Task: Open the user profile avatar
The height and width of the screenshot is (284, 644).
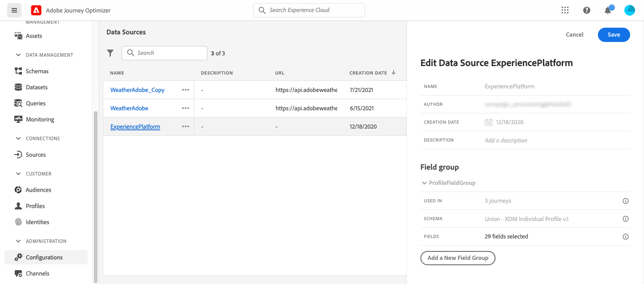Action: click(x=629, y=10)
